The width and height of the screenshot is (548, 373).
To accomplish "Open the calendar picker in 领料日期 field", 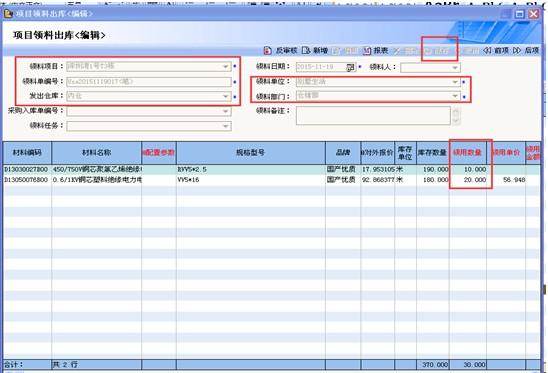I will pos(350,67).
